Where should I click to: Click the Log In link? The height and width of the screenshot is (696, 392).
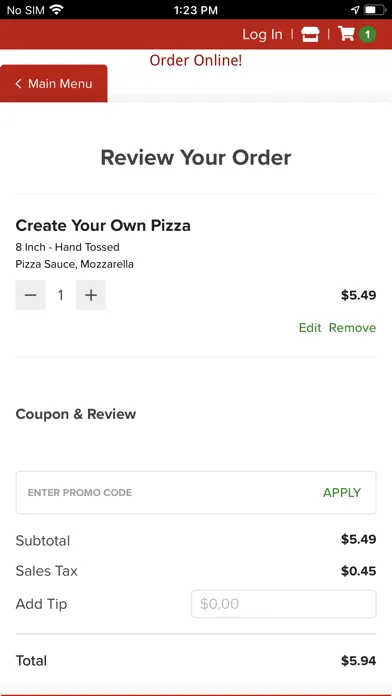(262, 34)
